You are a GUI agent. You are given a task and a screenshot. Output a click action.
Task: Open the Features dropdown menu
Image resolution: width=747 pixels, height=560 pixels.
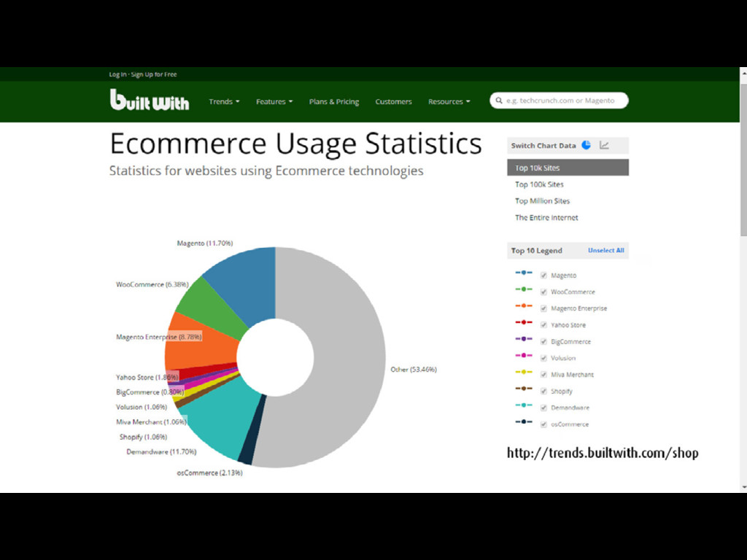tap(274, 101)
